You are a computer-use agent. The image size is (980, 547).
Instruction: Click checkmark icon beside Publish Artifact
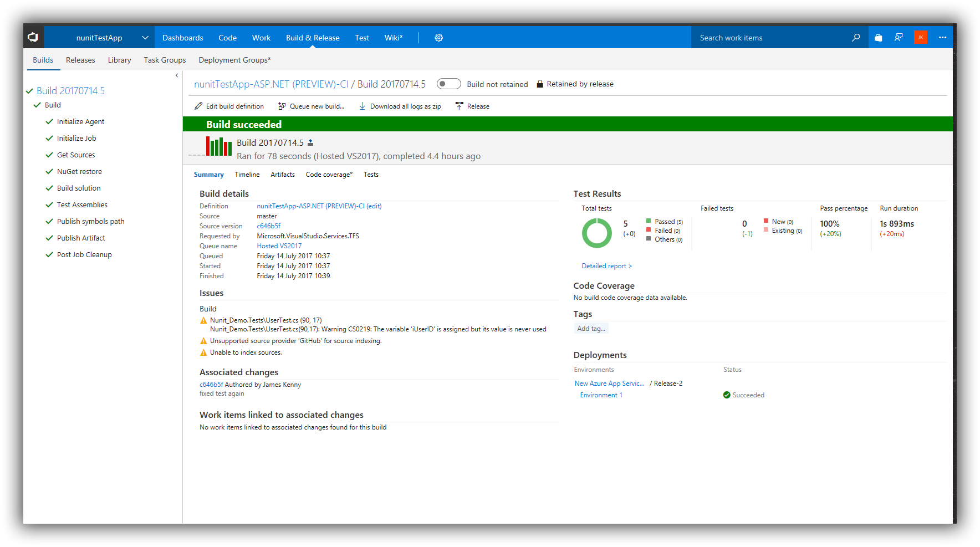[49, 238]
